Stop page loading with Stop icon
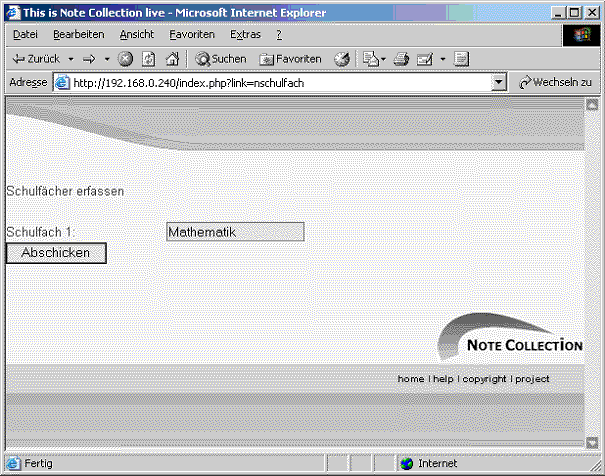 [126, 59]
